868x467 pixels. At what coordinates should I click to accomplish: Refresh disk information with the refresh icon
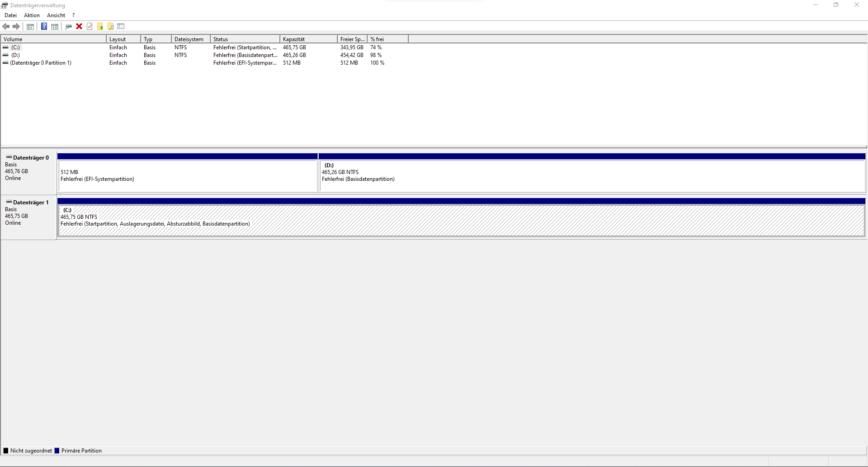(68, 26)
